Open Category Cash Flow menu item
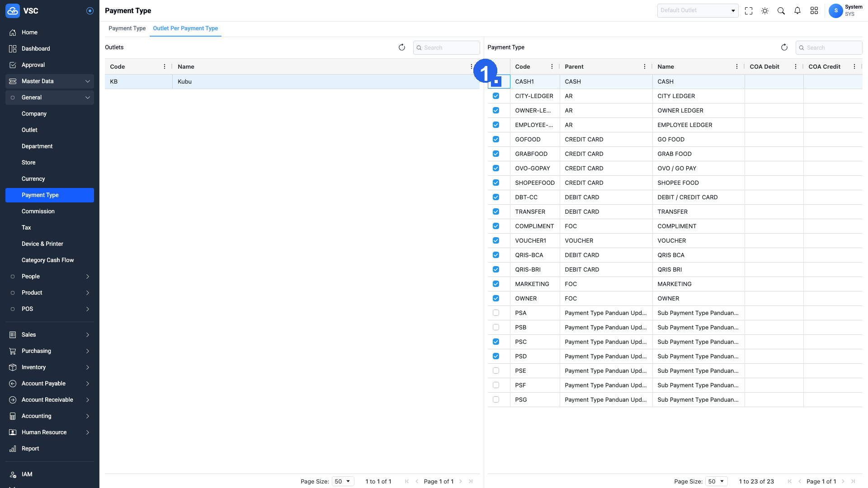 click(50, 260)
